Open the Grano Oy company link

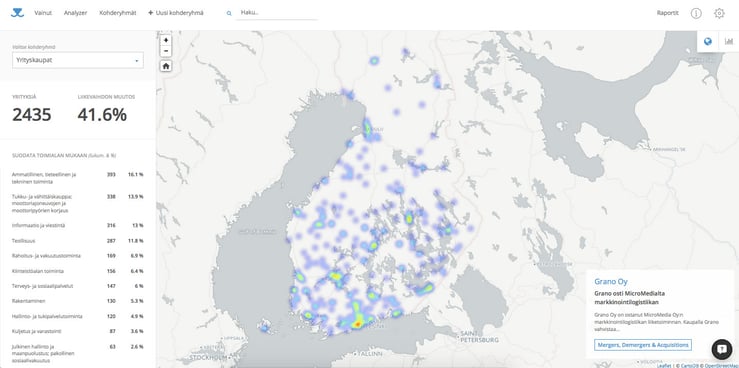[x=611, y=282]
